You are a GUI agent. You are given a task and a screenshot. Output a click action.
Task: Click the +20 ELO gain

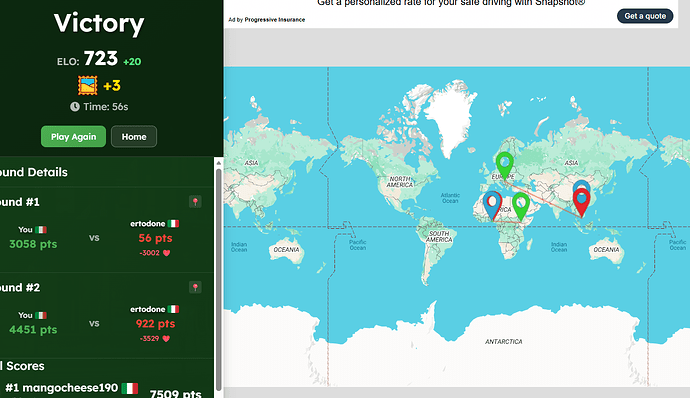click(132, 62)
